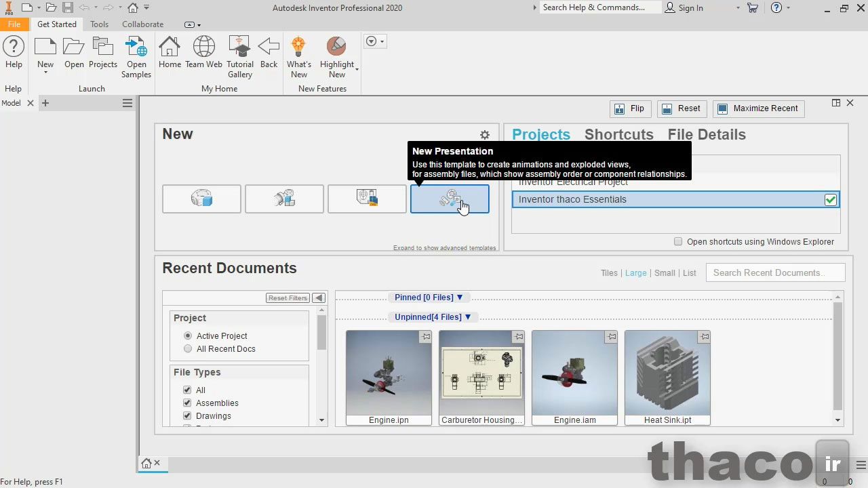Image resolution: width=868 pixels, height=488 pixels.
Task: Create new Drawing template
Action: (x=367, y=199)
